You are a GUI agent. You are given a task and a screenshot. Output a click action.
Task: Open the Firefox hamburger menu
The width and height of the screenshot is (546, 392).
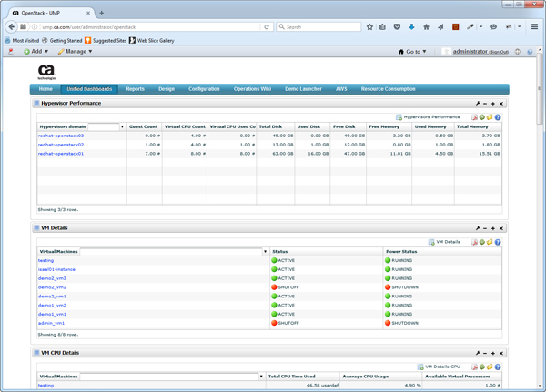coord(533,27)
